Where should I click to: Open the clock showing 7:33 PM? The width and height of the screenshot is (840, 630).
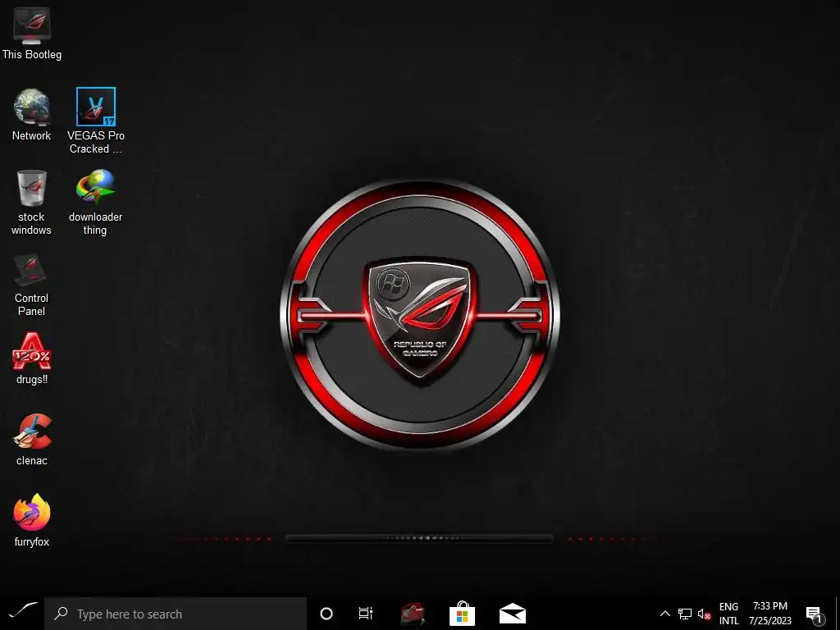click(769, 614)
